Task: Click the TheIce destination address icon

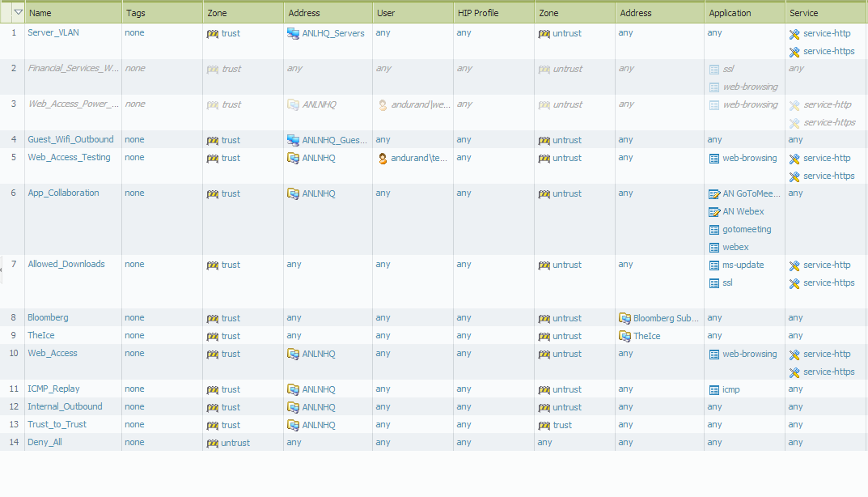Action: tap(625, 337)
